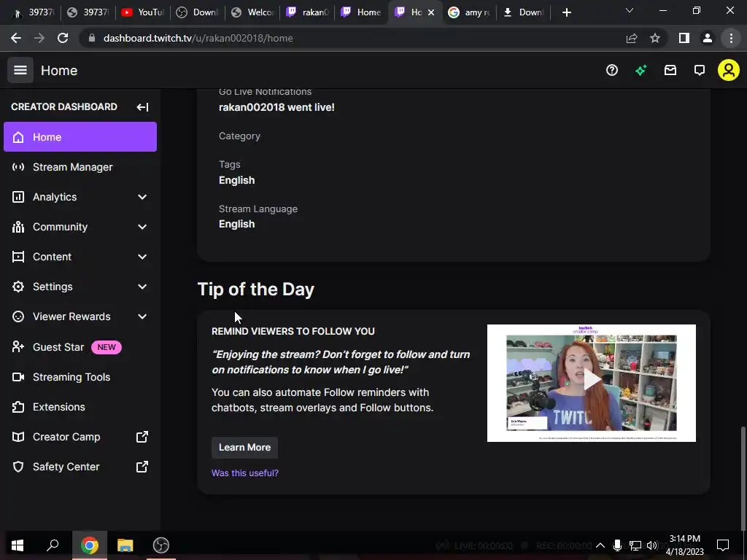Click the 'Was this useful?' link
747x560 pixels.
coord(245,472)
